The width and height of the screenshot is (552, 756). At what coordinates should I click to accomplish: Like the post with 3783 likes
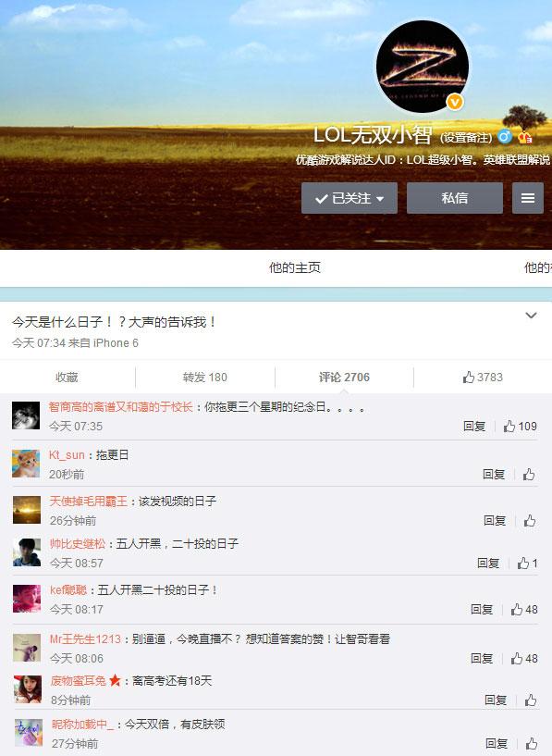pyautogui.click(x=483, y=377)
